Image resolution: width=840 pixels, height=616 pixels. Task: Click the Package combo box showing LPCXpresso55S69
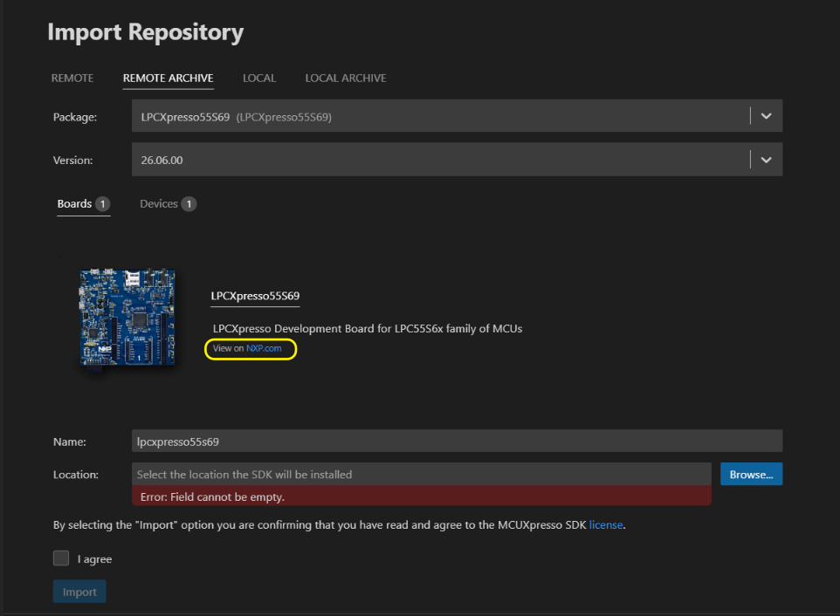click(x=457, y=116)
